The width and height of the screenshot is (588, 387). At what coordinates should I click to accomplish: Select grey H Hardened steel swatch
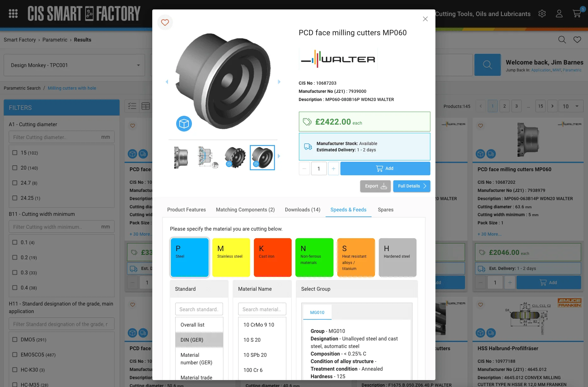(x=398, y=257)
